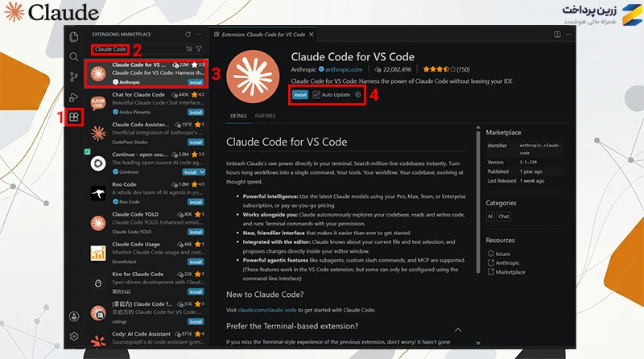
Task: Select the Roo Code kangaroo icon
Action: pyautogui.click(x=98, y=193)
